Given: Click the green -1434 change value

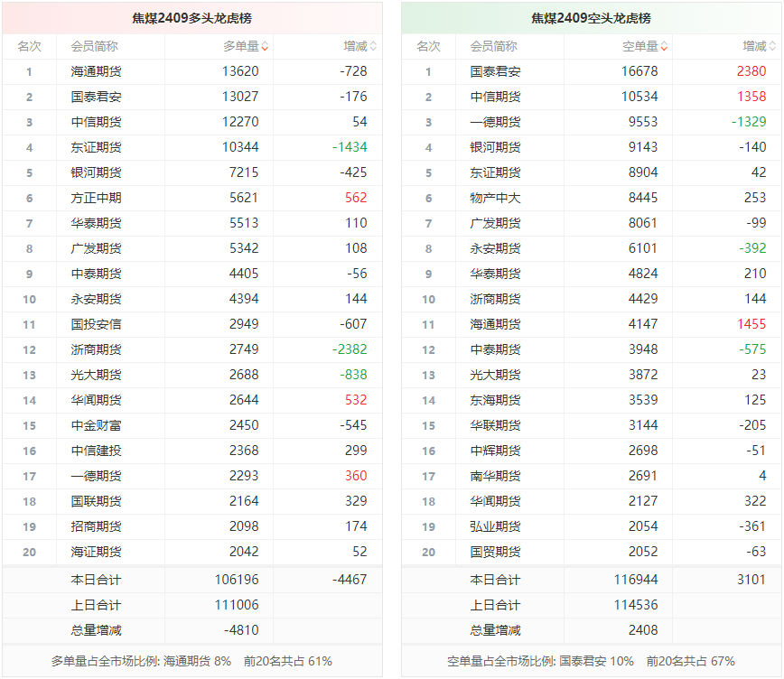Looking at the screenshot, I should click(x=350, y=147).
